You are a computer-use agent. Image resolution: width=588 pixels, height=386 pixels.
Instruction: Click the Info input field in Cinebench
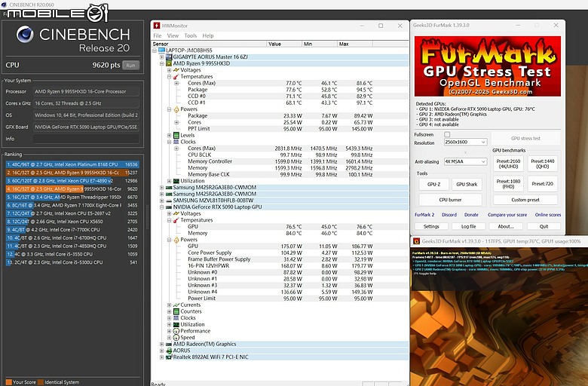pyautogui.click(x=86, y=139)
